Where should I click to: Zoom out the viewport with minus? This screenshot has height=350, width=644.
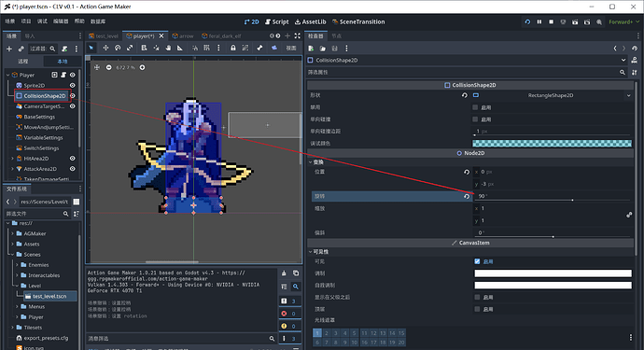108,67
